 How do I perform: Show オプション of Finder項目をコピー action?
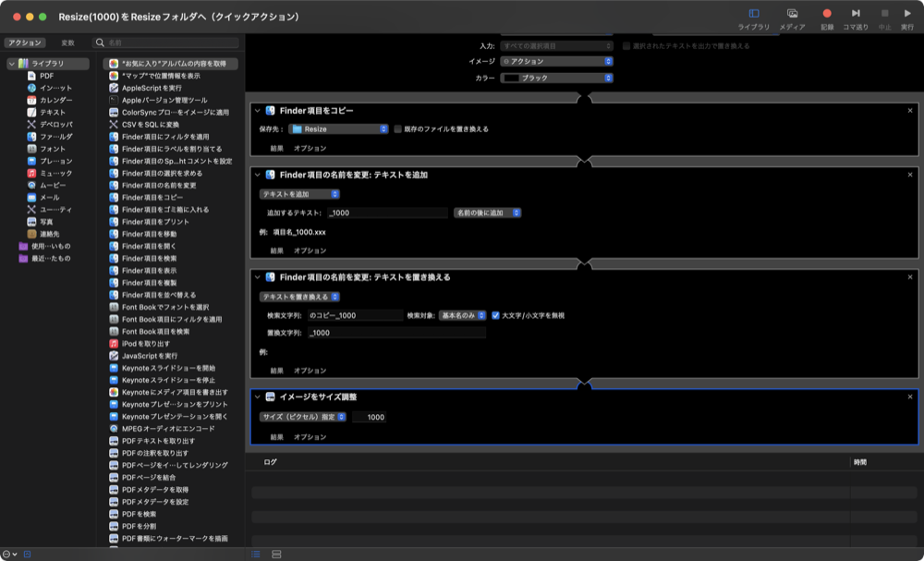310,148
